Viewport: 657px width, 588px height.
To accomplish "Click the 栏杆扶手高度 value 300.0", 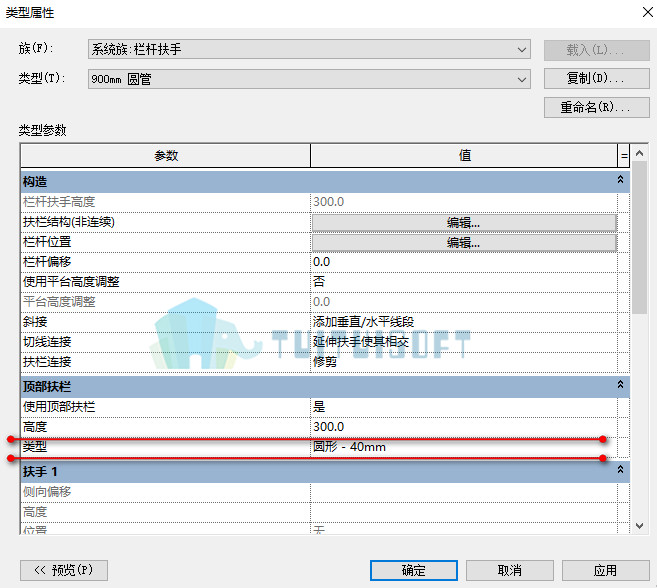I will pyautogui.click(x=328, y=202).
